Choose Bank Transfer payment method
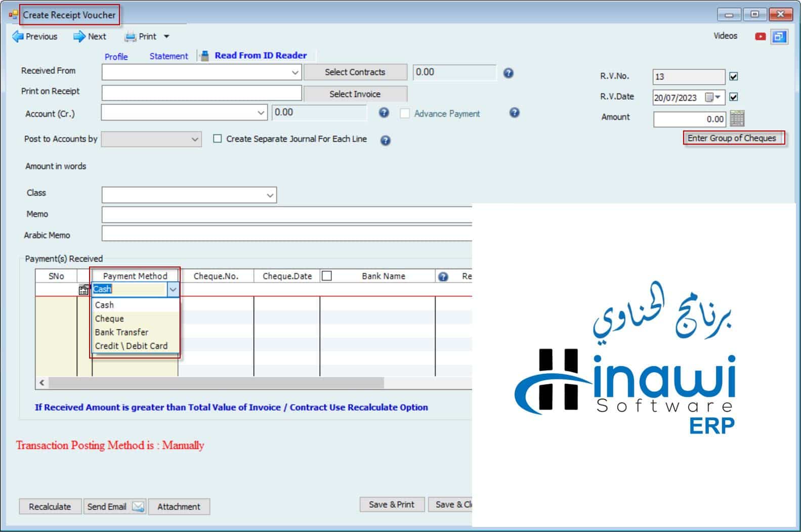 tap(121, 332)
